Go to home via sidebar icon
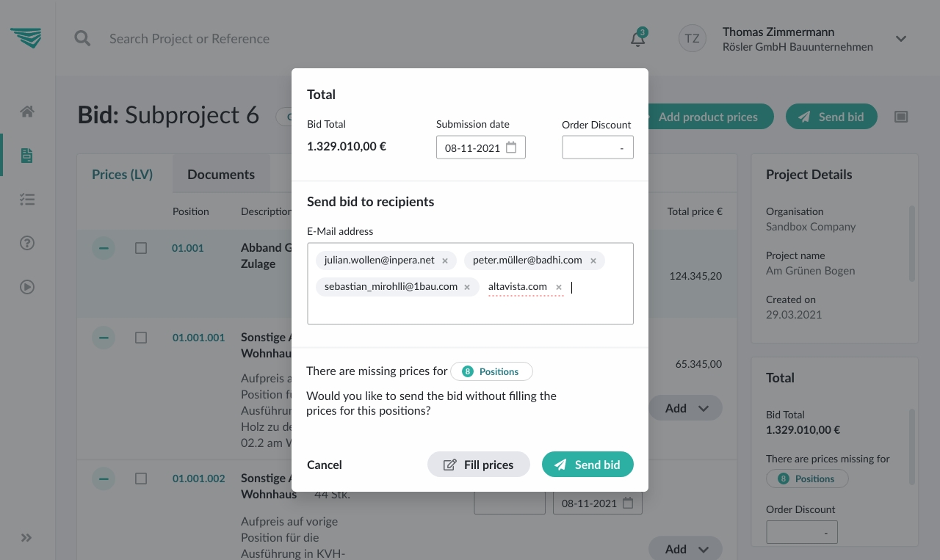The height and width of the screenshot is (560, 940). coord(27,112)
